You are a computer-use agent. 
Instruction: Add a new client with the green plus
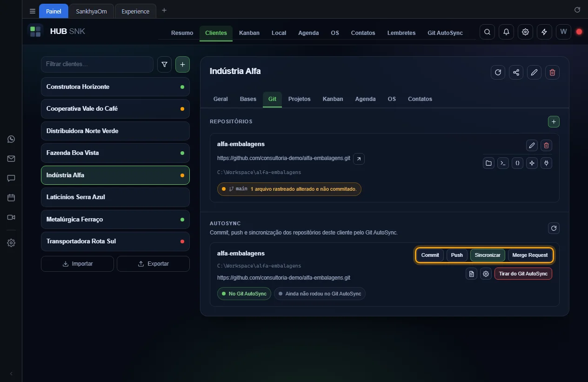coord(182,65)
